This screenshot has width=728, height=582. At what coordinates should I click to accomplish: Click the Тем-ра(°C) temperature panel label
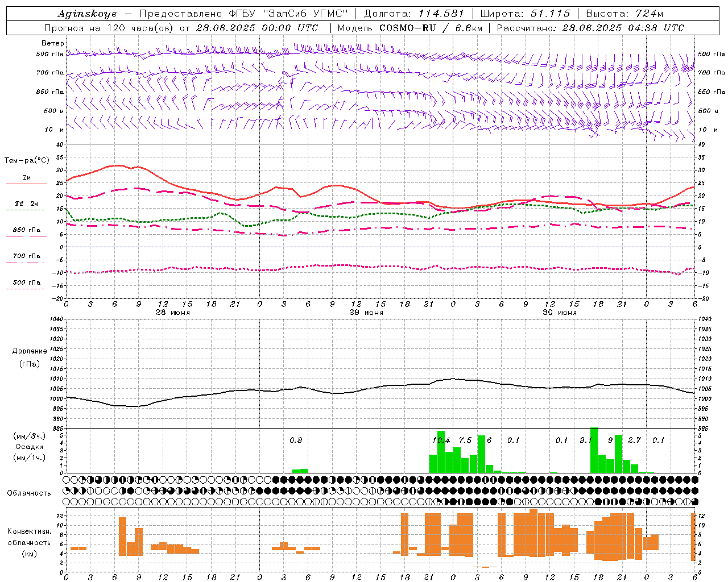click(27, 161)
